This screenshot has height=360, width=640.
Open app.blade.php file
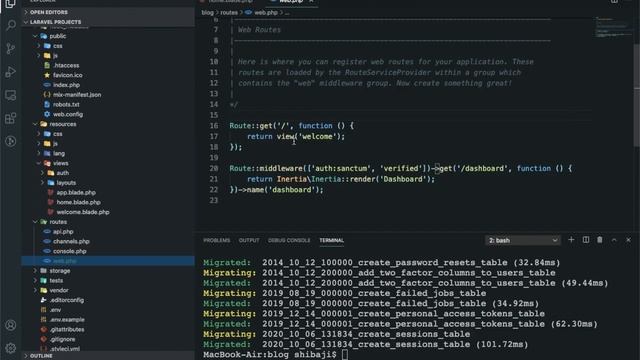click(x=76, y=193)
